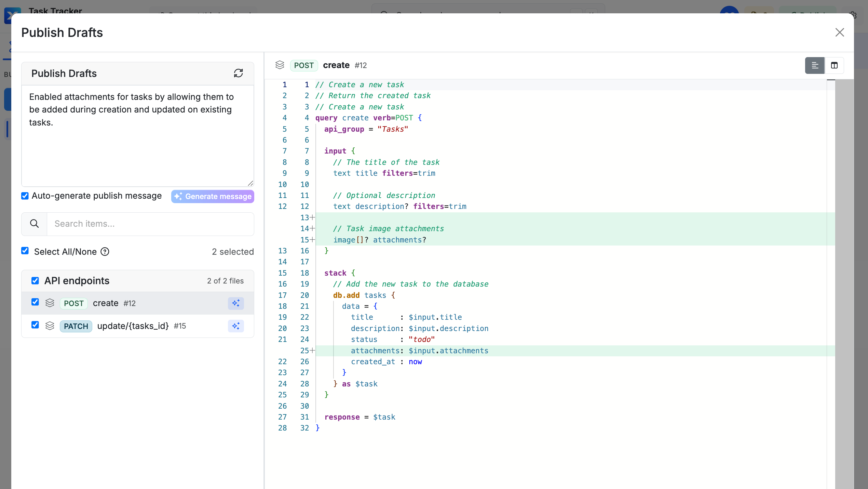Viewport: 868px width, 489px height.
Task: Uncheck the PATCH update/{tasks_id} checkbox
Action: pyautogui.click(x=35, y=325)
